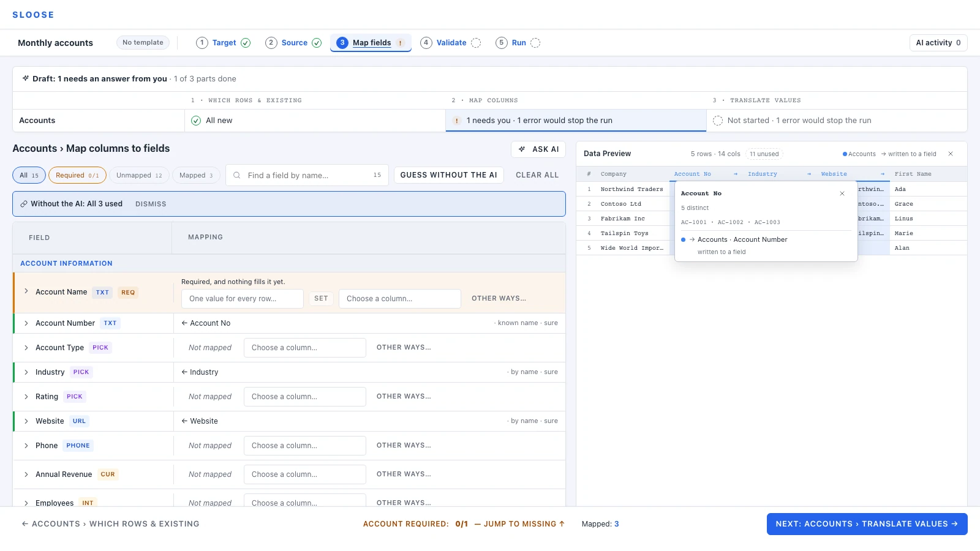Open Choose a column dropdown for Rating
The height and width of the screenshot is (551, 980).
305,397
